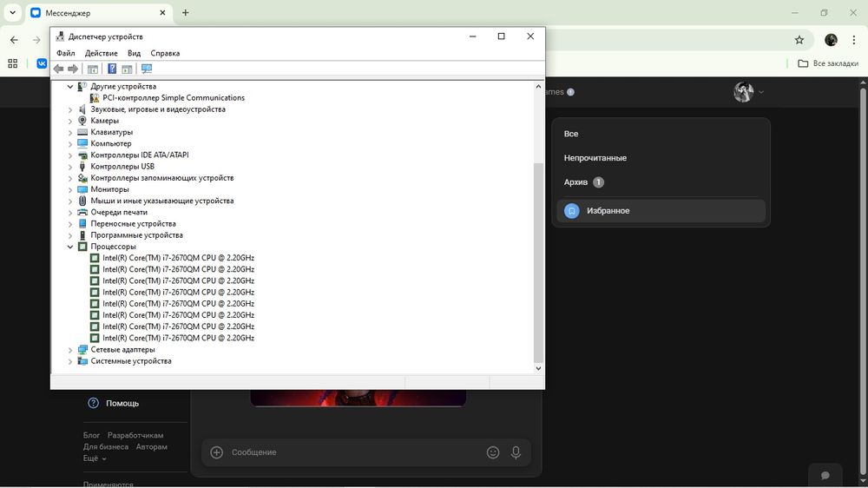The image size is (868, 488).
Task: Click the attach plus icon in message box
Action: click(x=216, y=452)
